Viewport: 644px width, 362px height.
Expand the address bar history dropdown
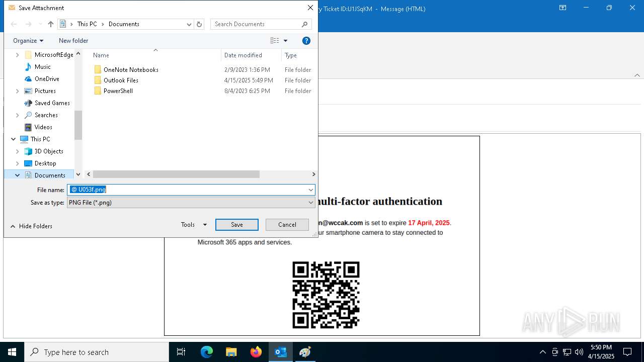coord(189,24)
